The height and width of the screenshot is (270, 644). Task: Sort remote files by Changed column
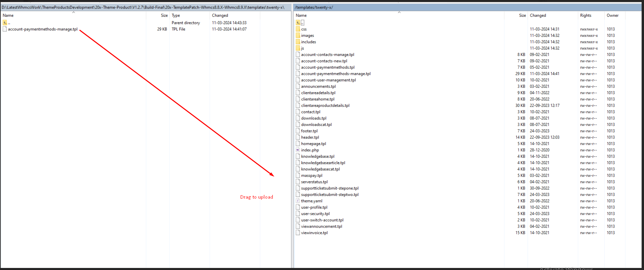(538, 15)
